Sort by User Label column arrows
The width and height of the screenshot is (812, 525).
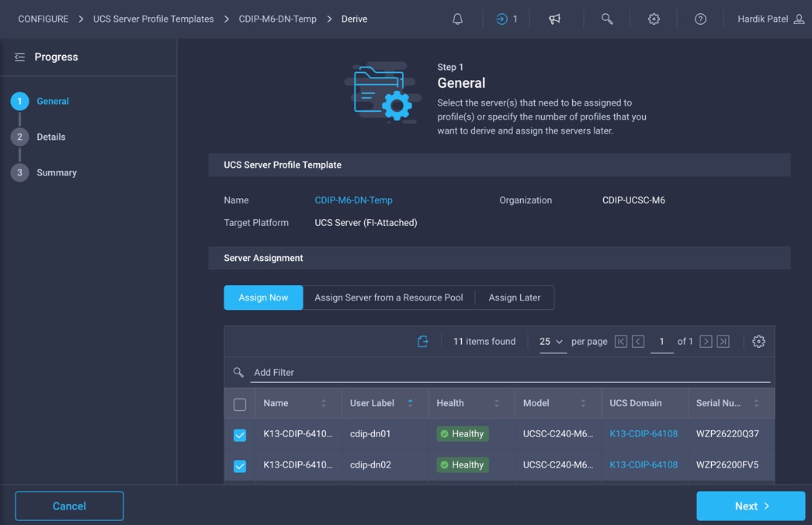pos(410,403)
